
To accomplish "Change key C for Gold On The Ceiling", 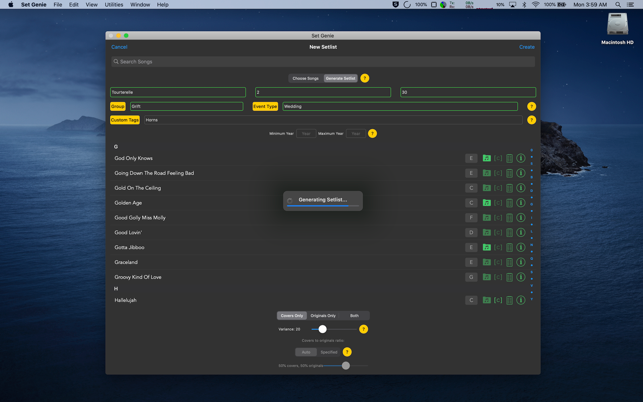I will 471,188.
